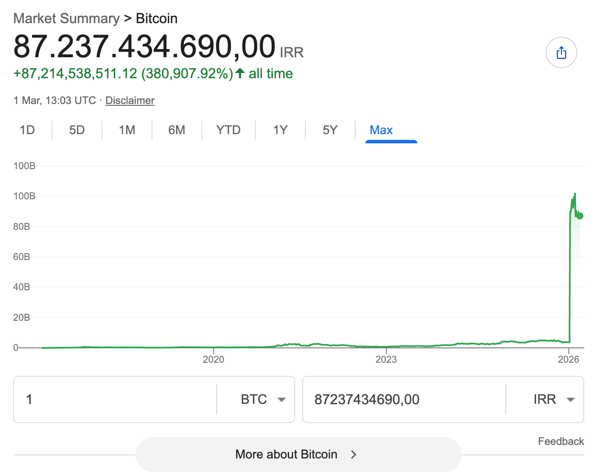Switch chart to YTD range
Screen dimensions: 600x472
[228, 130]
